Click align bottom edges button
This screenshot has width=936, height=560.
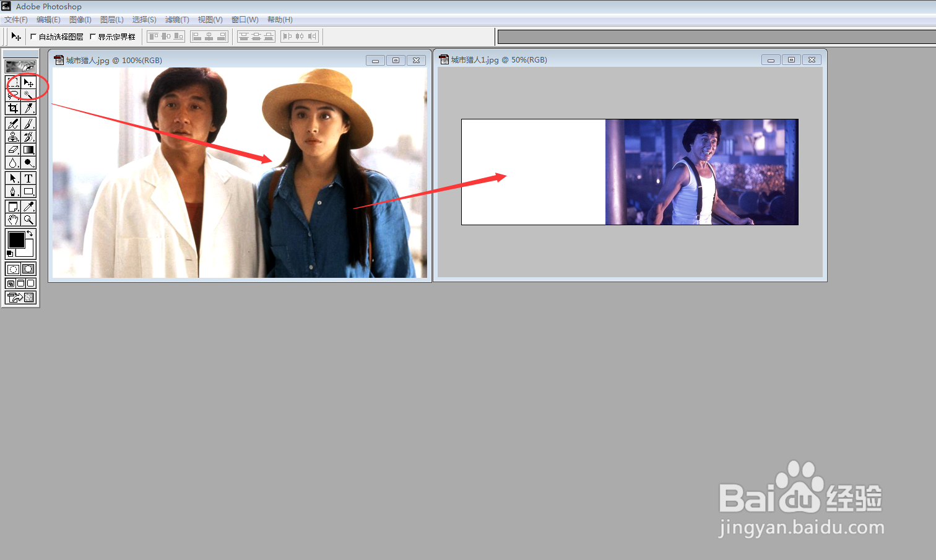point(178,37)
